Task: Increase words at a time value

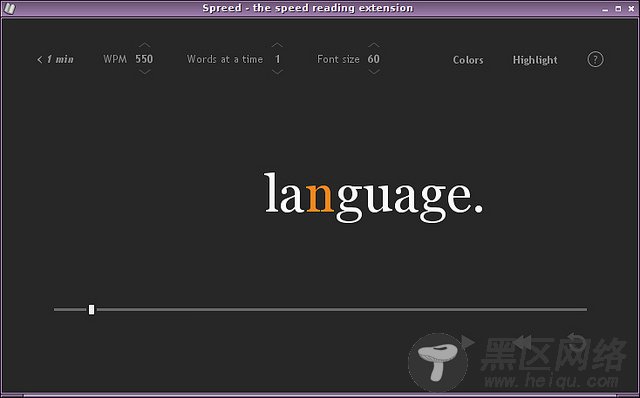Action: (278, 45)
